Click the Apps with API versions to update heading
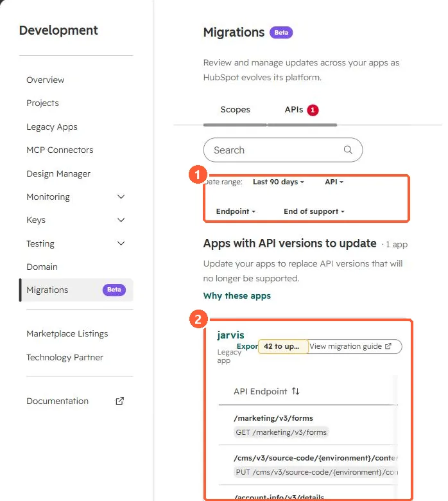This screenshot has height=501, width=448. click(x=289, y=243)
